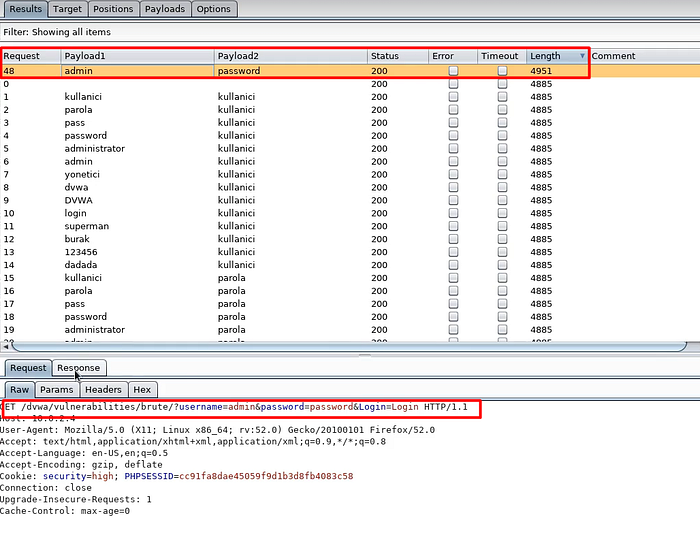Click the Cache-Control: max-age=0 line
The width and height of the screenshot is (700, 545).
coord(65,511)
